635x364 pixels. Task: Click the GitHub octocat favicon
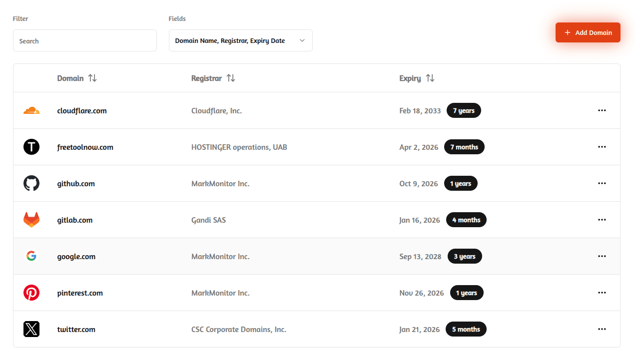31,183
